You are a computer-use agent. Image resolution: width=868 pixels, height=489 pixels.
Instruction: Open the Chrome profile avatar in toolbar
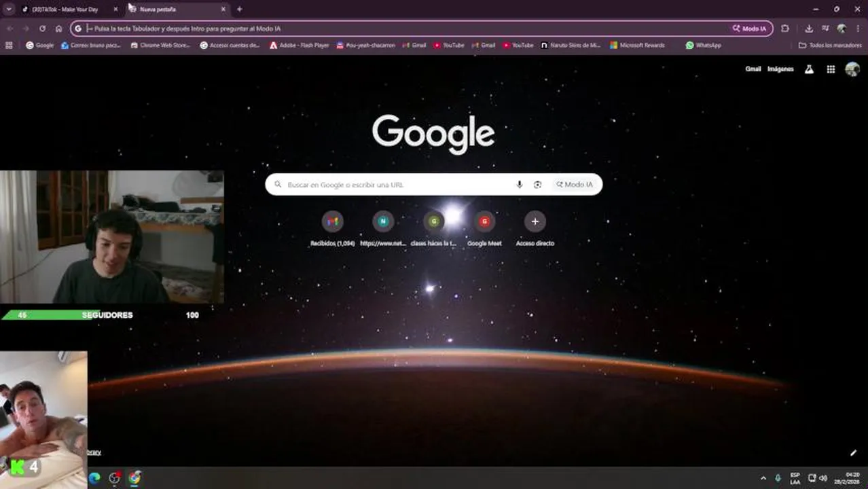click(x=842, y=29)
